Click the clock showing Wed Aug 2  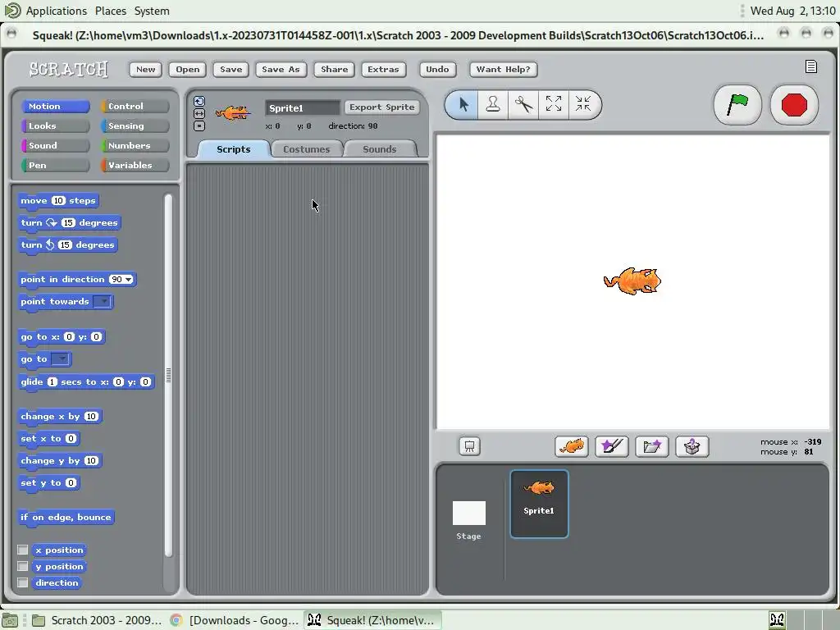tap(792, 11)
